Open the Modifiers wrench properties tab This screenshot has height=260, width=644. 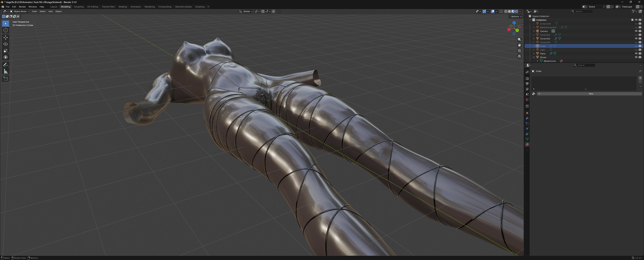[x=527, y=118]
